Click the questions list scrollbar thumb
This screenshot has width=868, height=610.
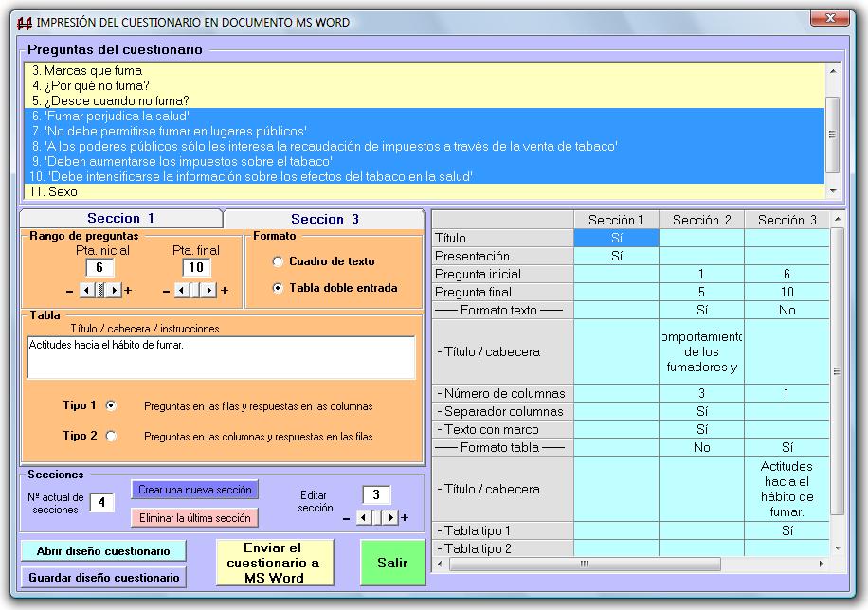point(833,135)
